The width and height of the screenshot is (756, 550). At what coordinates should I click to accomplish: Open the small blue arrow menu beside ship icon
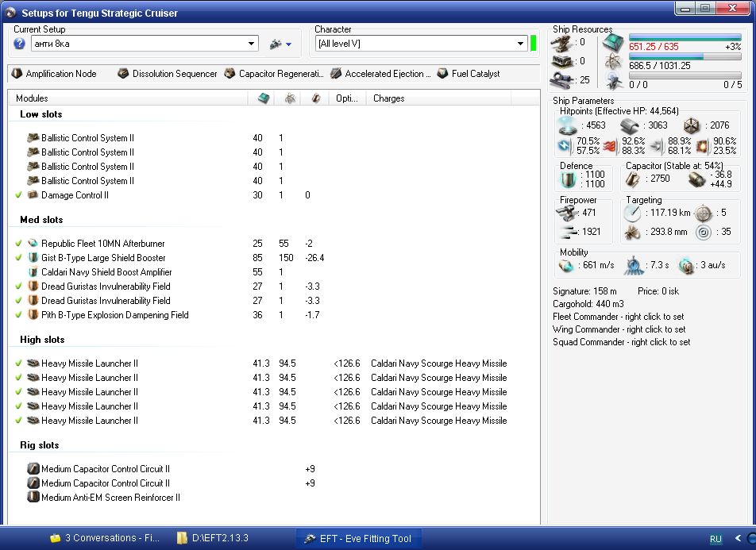tap(288, 44)
